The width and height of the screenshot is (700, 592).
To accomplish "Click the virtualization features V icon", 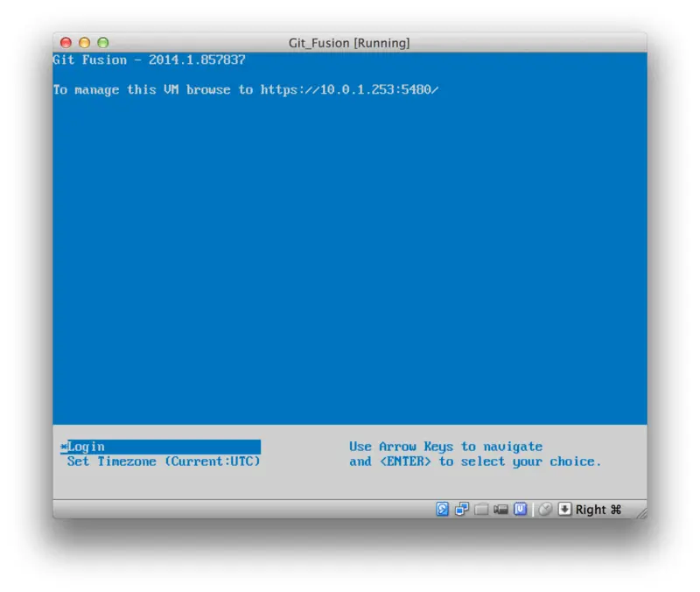I will coord(521,510).
